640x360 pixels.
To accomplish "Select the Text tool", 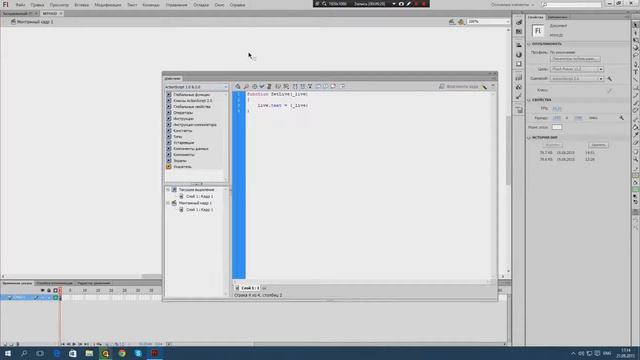I will (x=636, y=72).
